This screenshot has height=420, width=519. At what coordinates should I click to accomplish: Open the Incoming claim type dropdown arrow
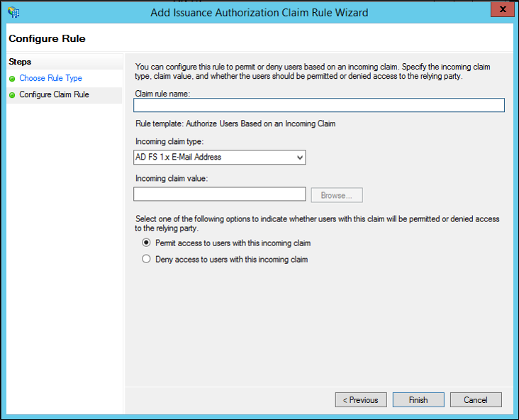300,157
